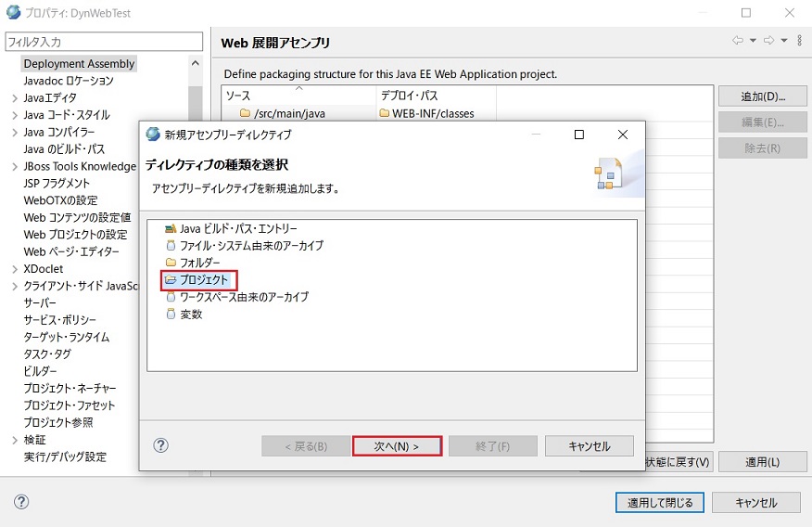Select Deployment Assembly in the tree
The height and width of the screenshot is (527, 812).
pos(79,64)
